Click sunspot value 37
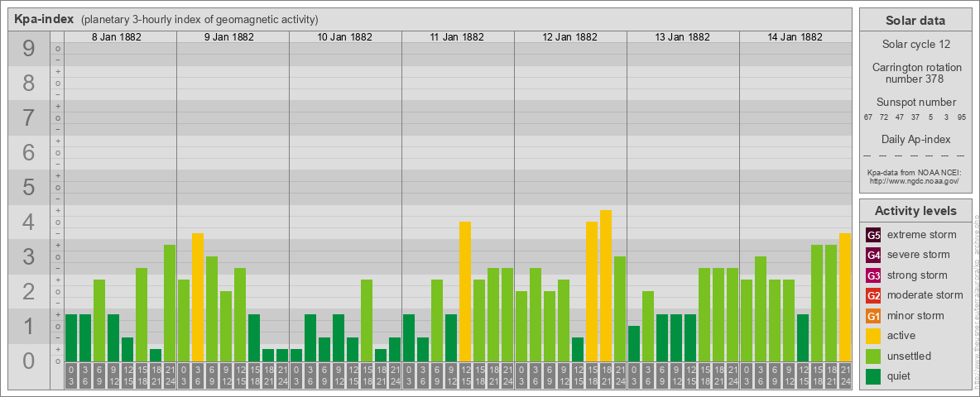 [915, 117]
